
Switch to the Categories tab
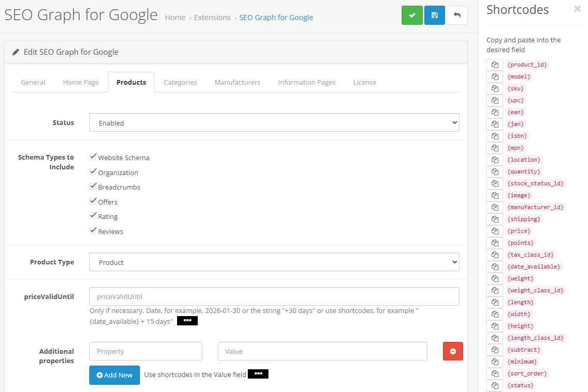[180, 82]
